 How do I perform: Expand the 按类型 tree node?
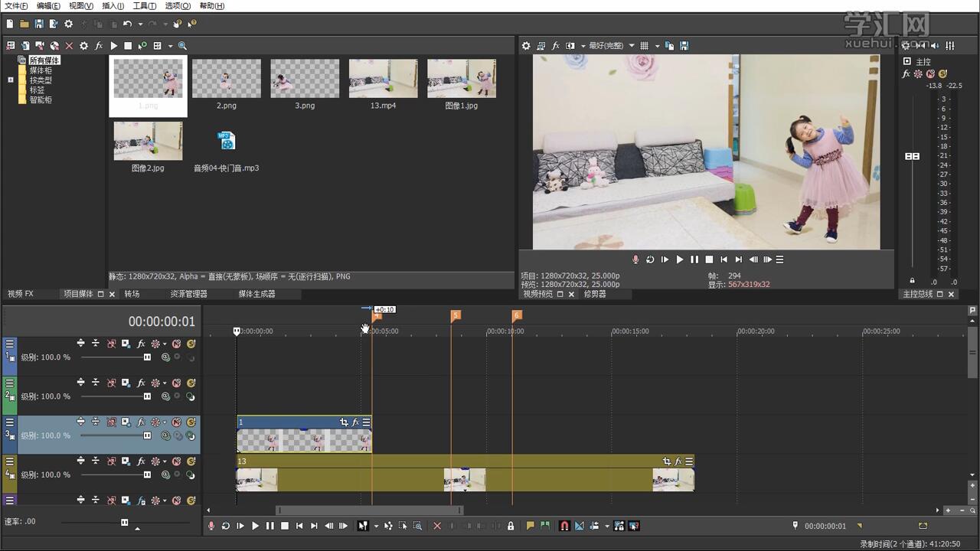[11, 80]
